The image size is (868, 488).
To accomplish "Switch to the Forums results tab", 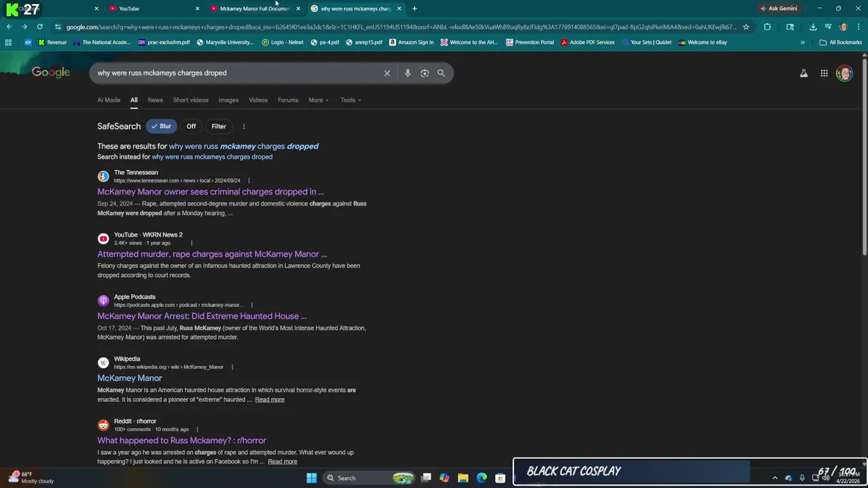I will pyautogui.click(x=288, y=100).
